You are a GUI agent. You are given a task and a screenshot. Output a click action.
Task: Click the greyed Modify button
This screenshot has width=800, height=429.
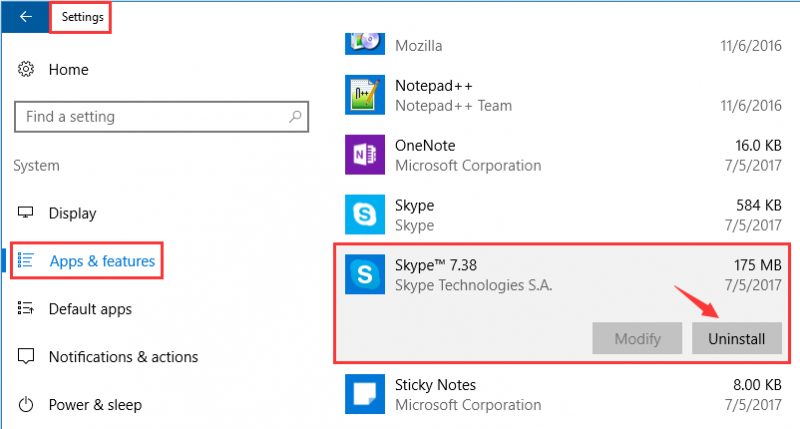pyautogui.click(x=637, y=338)
